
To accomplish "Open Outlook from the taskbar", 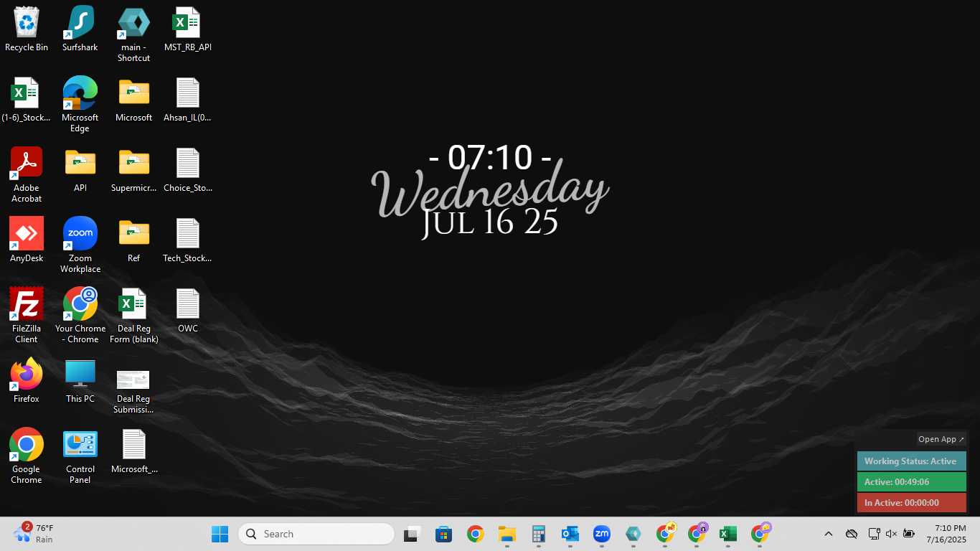I will click(570, 534).
